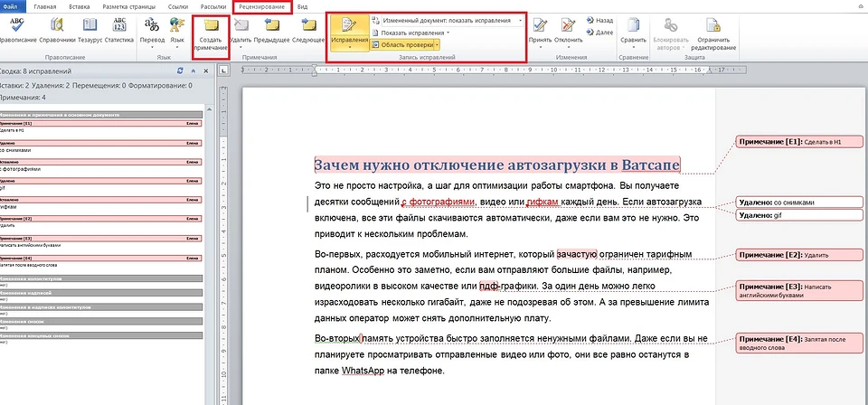Open the Тезаурус thesaurus
The height and width of the screenshot is (405, 868).
[x=90, y=31]
